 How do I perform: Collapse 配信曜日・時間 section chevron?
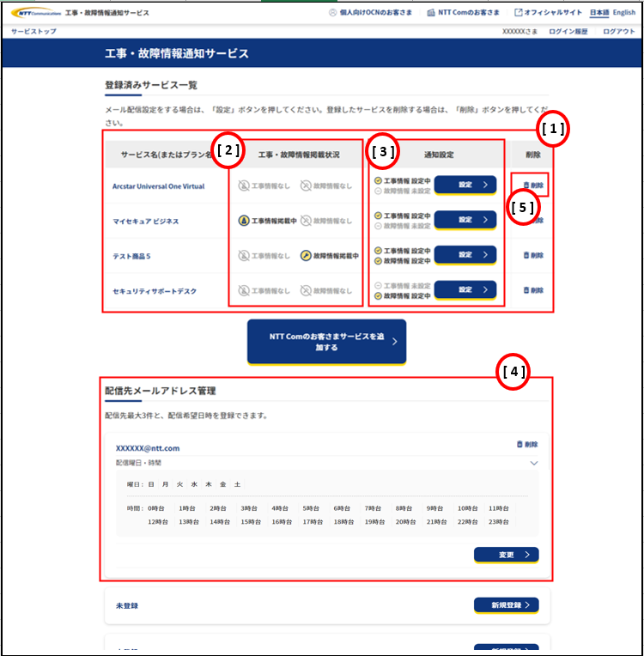[x=534, y=463]
